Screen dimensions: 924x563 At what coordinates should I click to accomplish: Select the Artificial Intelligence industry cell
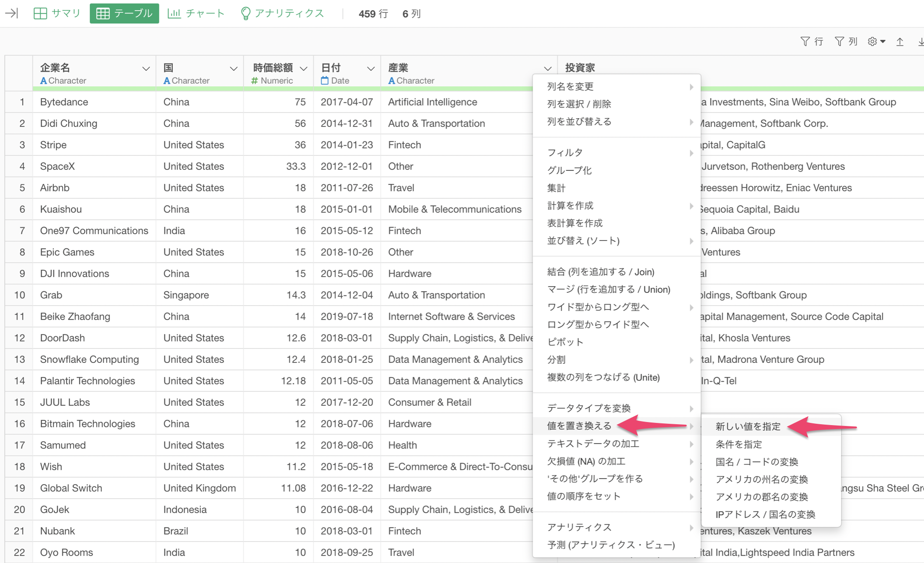pyautogui.click(x=457, y=102)
